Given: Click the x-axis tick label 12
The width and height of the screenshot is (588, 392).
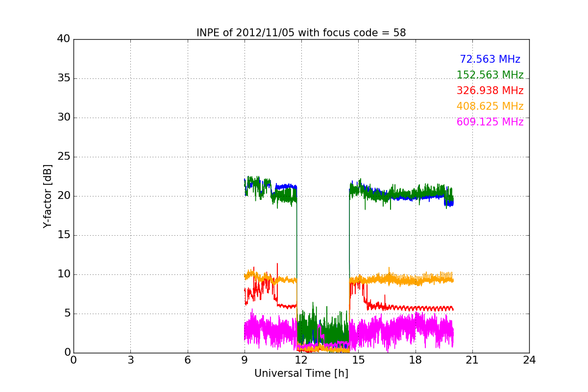Looking at the screenshot, I should click(301, 360).
